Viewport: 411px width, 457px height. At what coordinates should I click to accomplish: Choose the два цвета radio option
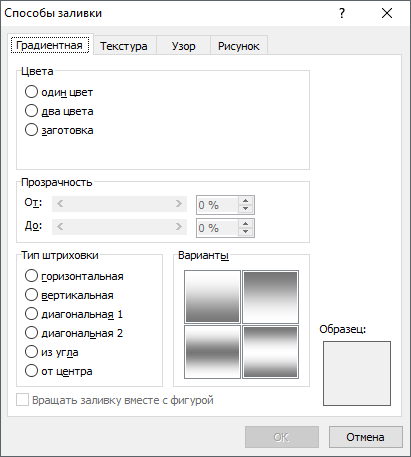point(59,111)
